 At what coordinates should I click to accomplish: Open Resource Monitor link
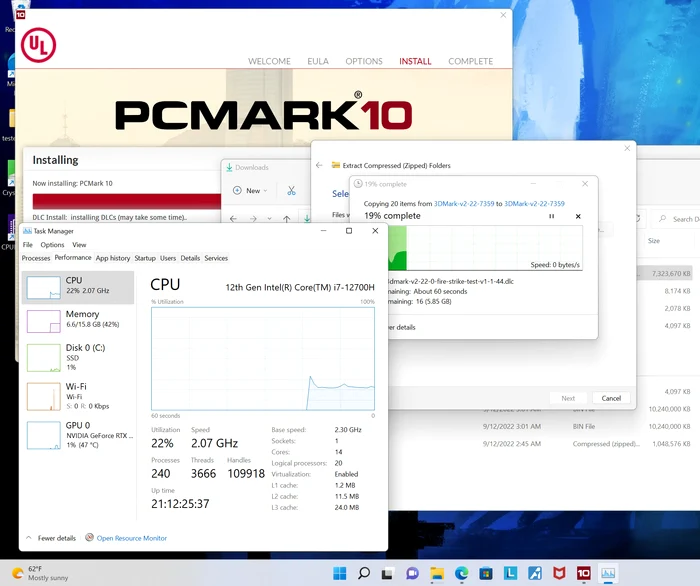pyautogui.click(x=132, y=538)
